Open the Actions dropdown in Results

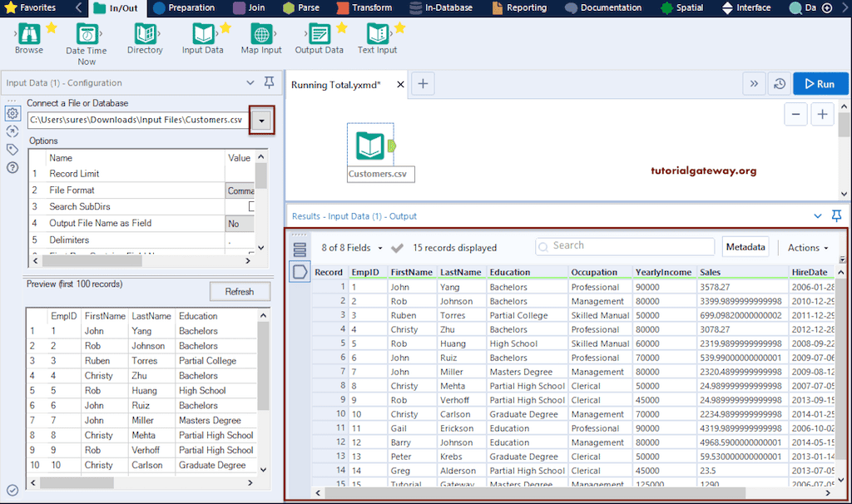tap(806, 246)
